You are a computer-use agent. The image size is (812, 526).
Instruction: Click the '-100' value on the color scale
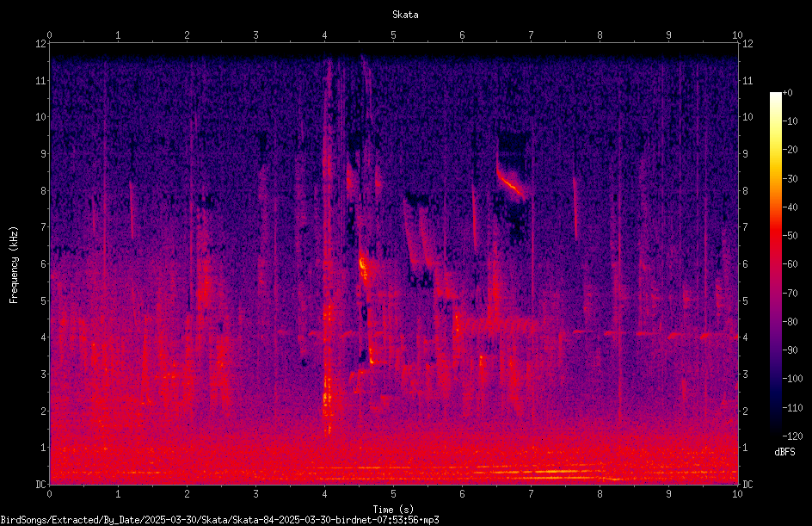tap(792, 379)
